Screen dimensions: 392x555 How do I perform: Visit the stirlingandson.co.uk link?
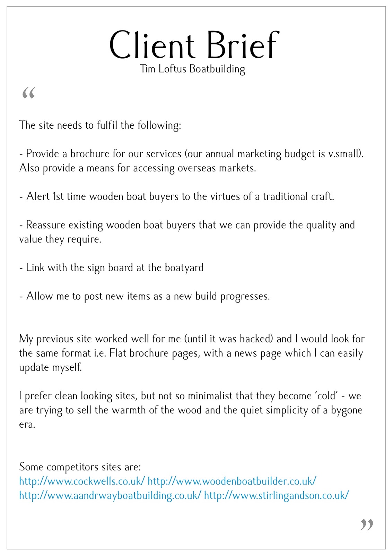276,495
